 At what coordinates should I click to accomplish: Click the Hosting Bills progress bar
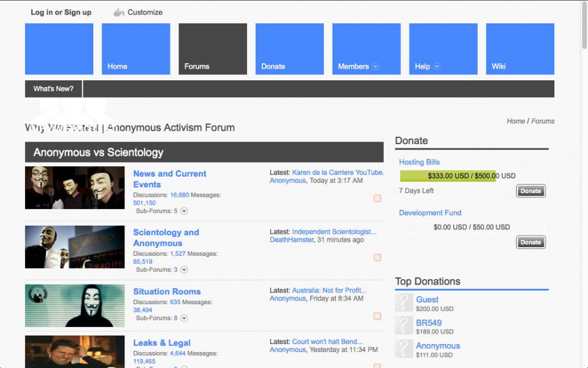pyautogui.click(x=472, y=176)
